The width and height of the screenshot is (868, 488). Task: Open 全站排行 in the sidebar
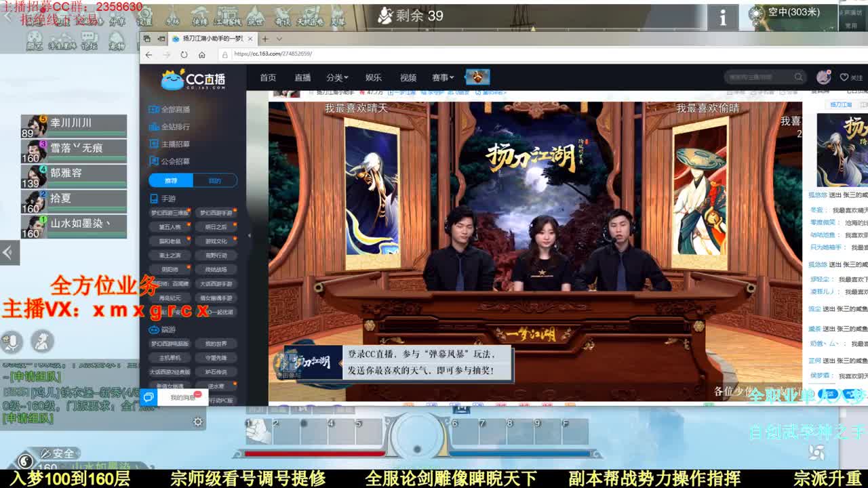point(170,127)
